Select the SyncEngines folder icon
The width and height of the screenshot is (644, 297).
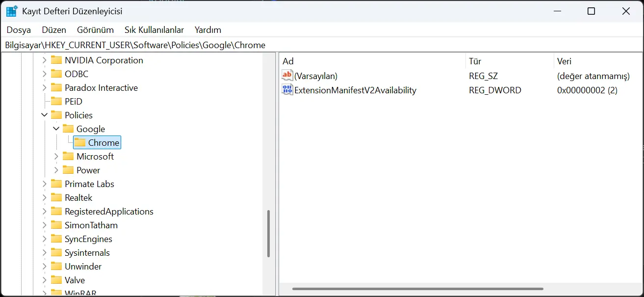point(56,239)
